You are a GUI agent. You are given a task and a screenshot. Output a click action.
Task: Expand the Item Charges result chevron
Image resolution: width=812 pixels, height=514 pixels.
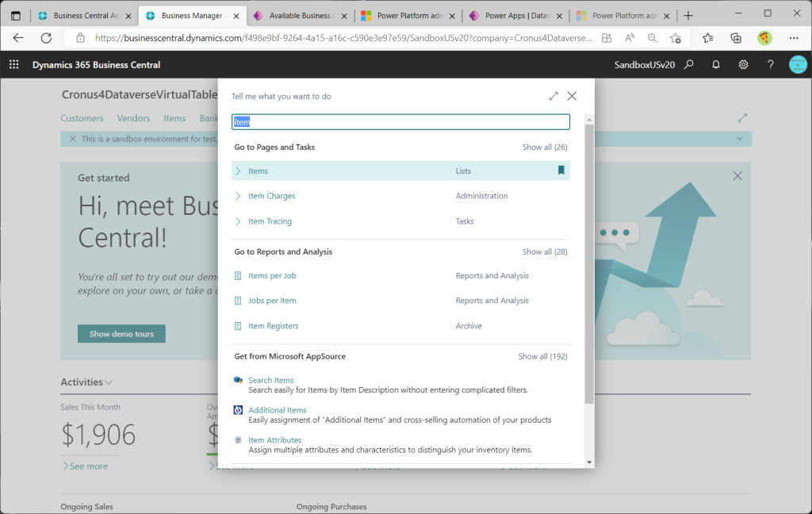click(x=238, y=196)
